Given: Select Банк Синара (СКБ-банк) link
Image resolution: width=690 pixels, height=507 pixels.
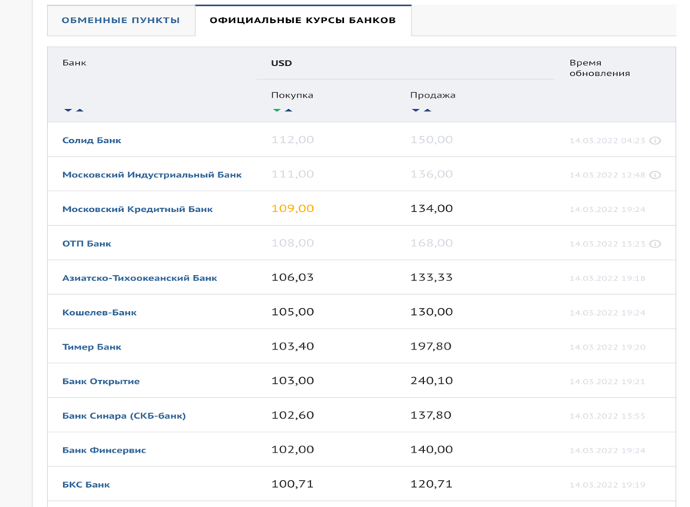Looking at the screenshot, I should click(x=124, y=416).
